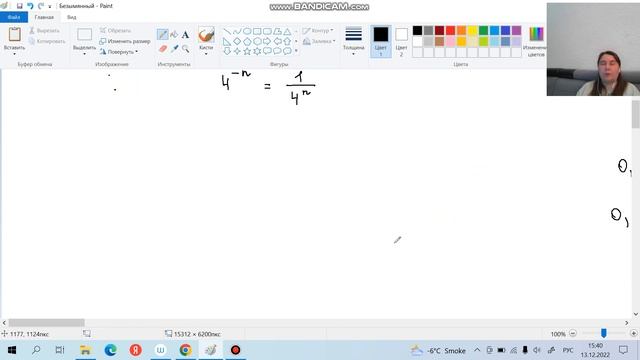Click the Undo arrow in quick access toolbar
640x360 pixels.
click(30, 6)
